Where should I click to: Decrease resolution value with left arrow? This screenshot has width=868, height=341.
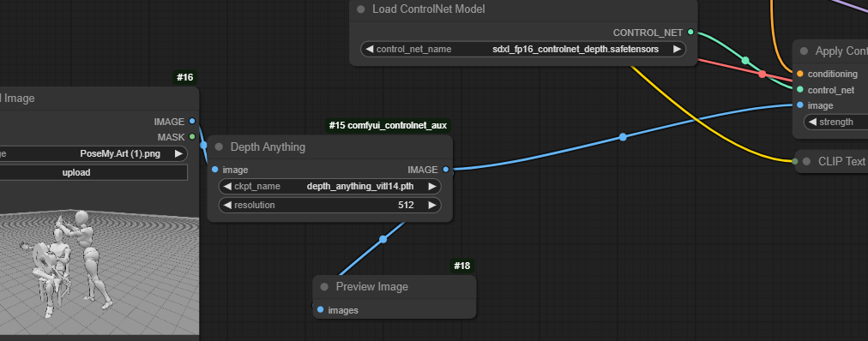click(x=227, y=205)
